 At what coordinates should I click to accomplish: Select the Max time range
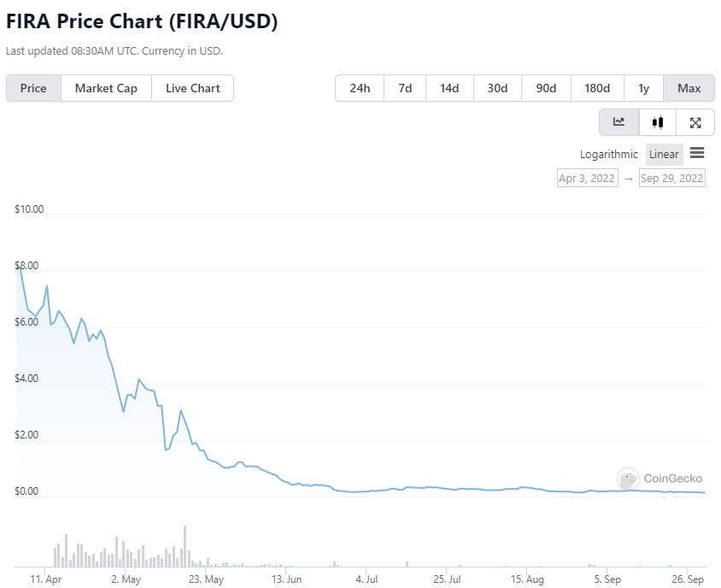click(x=689, y=88)
